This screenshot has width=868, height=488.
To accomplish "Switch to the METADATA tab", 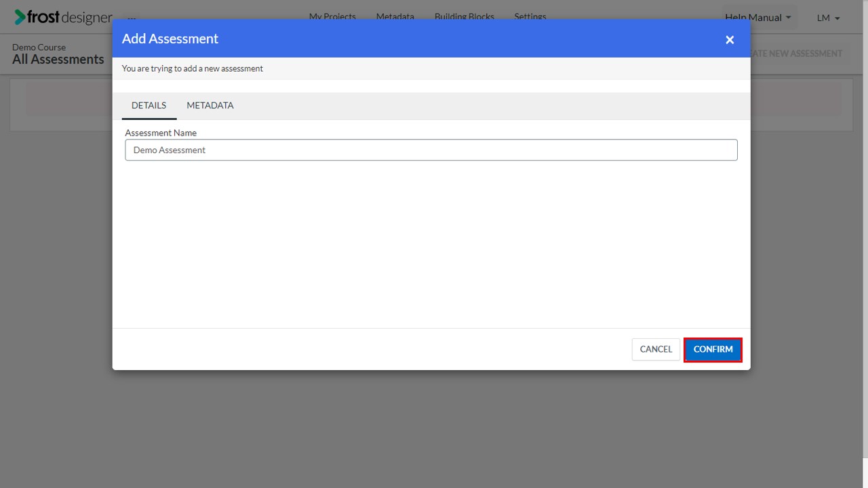I will [x=210, y=106].
